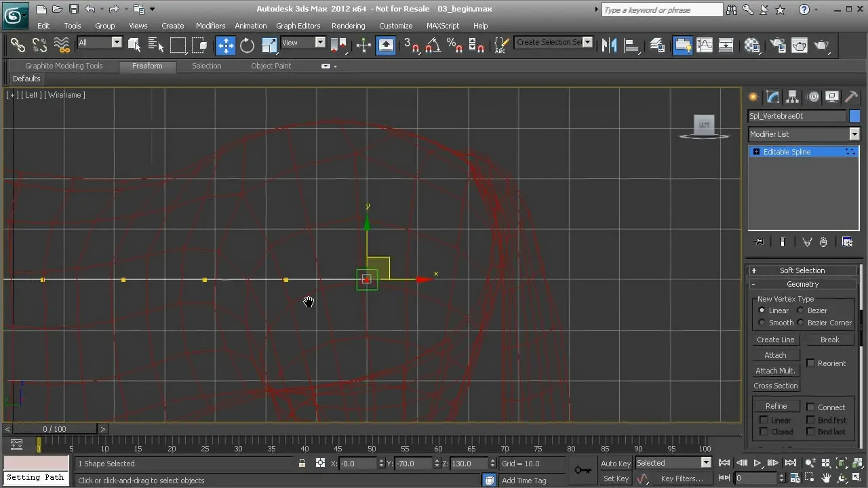
Task: Switch to the Object Paint ribbon tab
Action: coord(271,66)
